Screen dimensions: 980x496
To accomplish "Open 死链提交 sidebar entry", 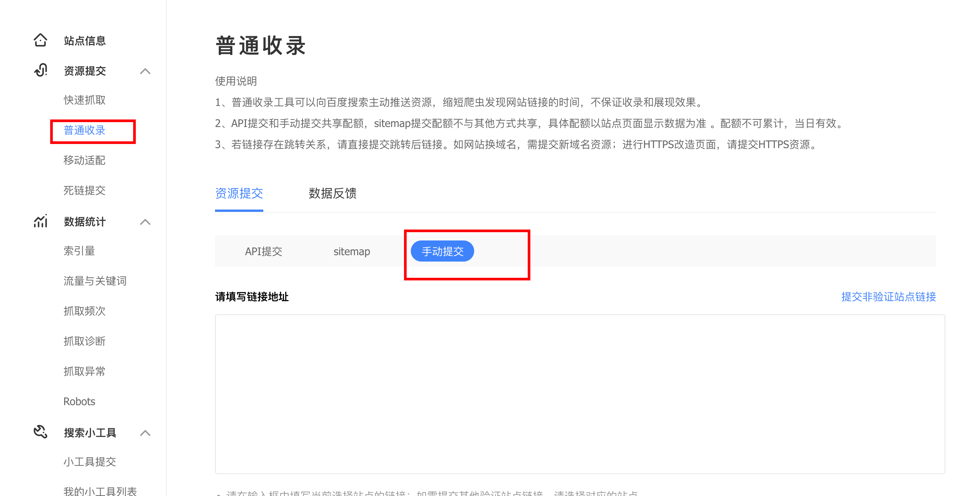I will tap(84, 190).
